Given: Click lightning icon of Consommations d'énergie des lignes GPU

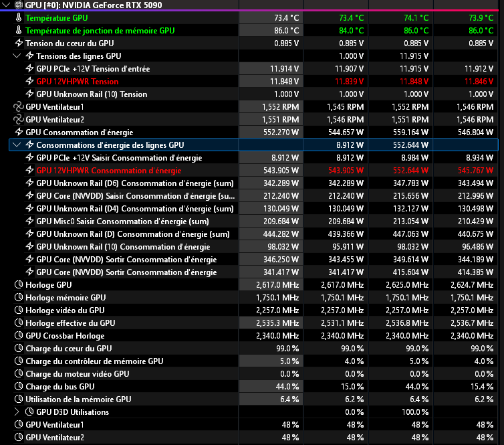Looking at the screenshot, I should pos(29,145).
